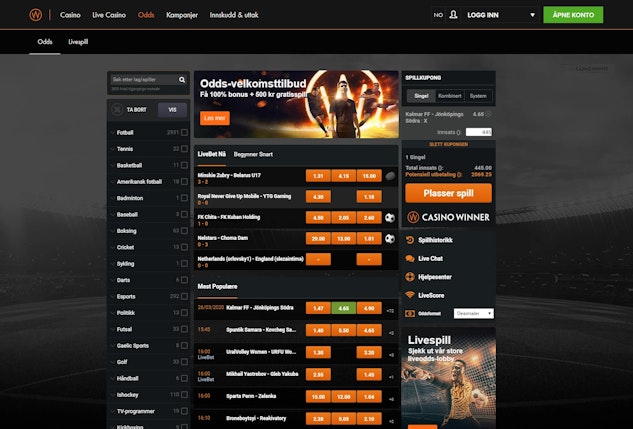
Task: Tick the Badminton checkbox
Action: coord(184,198)
